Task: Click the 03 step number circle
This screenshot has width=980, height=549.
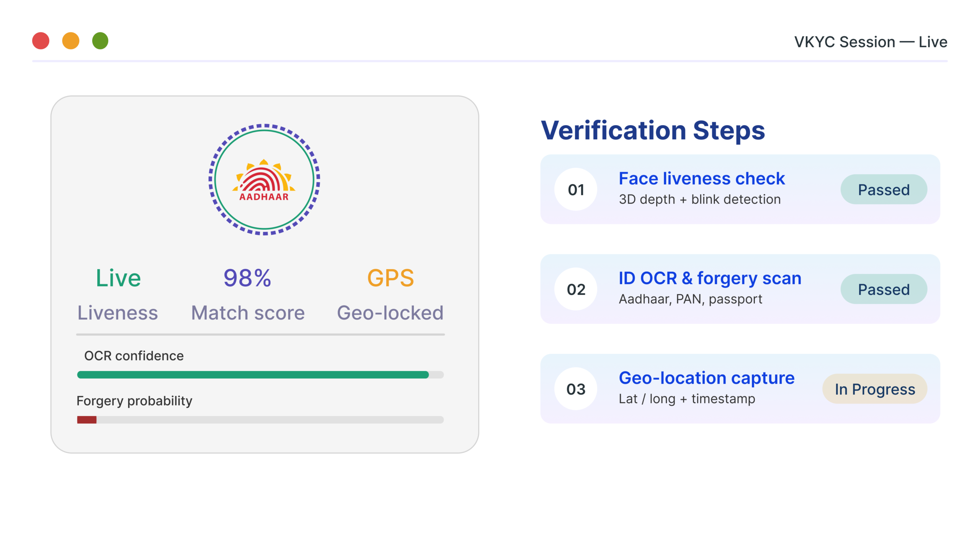Action: (575, 389)
